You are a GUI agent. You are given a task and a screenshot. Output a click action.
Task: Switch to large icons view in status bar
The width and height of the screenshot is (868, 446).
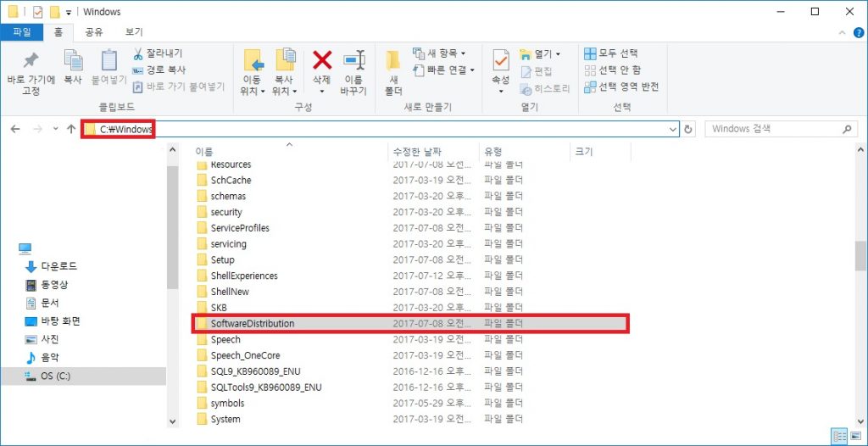point(855,436)
